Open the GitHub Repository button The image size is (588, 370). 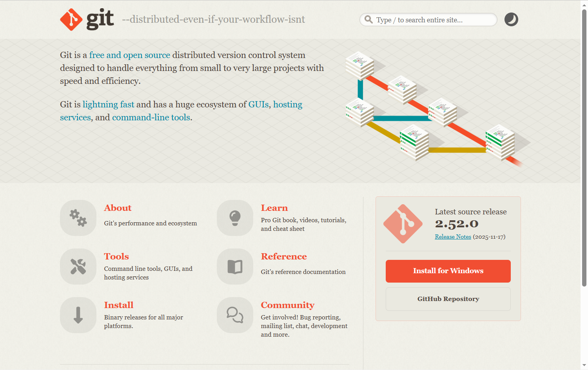tap(448, 299)
